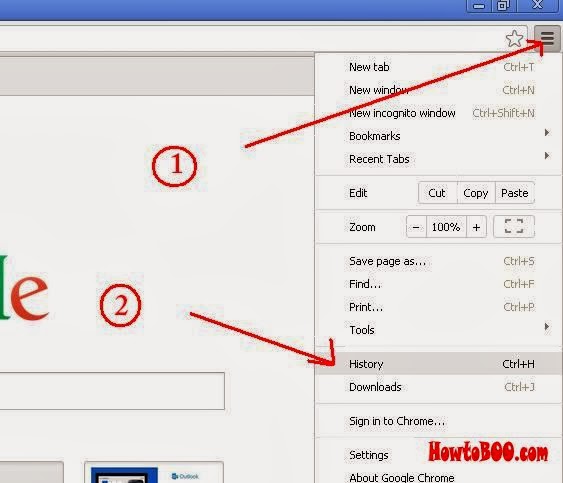The image size is (563, 483).
Task: Choose Sign in to Chrome… entry
Action: point(438,421)
